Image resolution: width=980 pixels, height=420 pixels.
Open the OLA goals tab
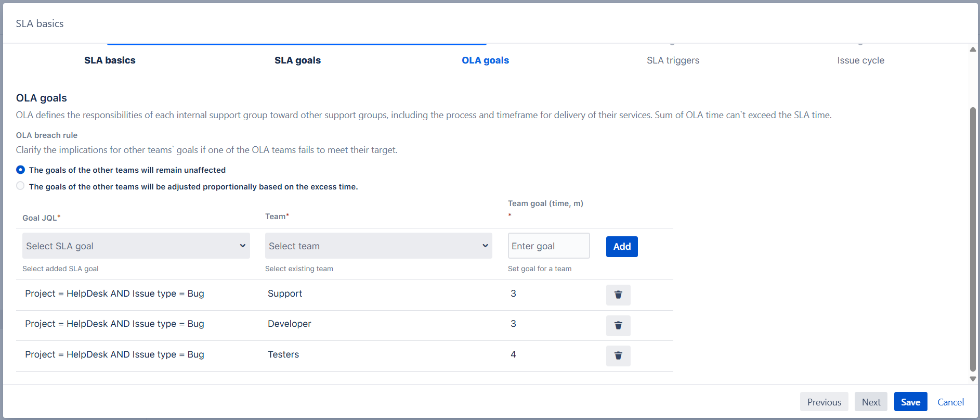tap(485, 60)
